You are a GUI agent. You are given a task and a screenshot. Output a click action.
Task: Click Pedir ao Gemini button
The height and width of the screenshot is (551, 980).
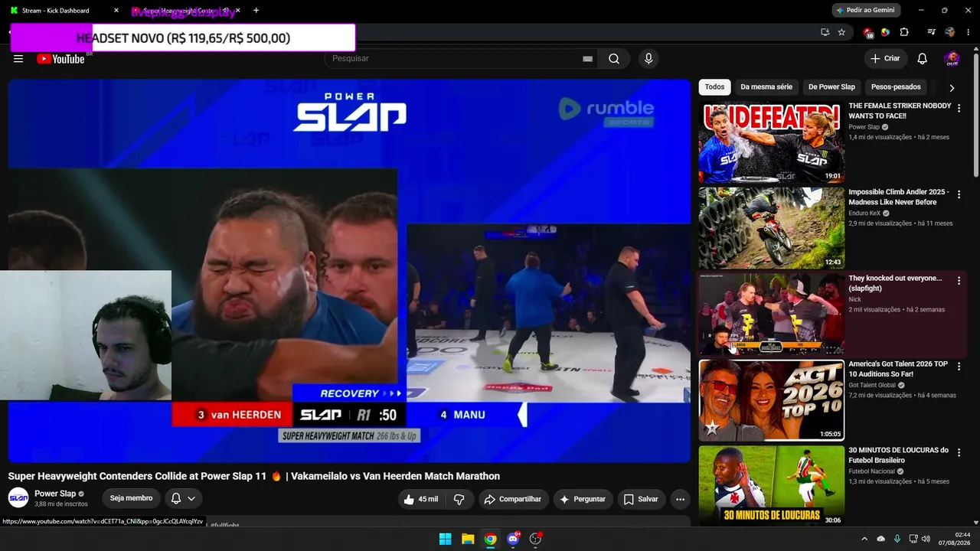(866, 11)
